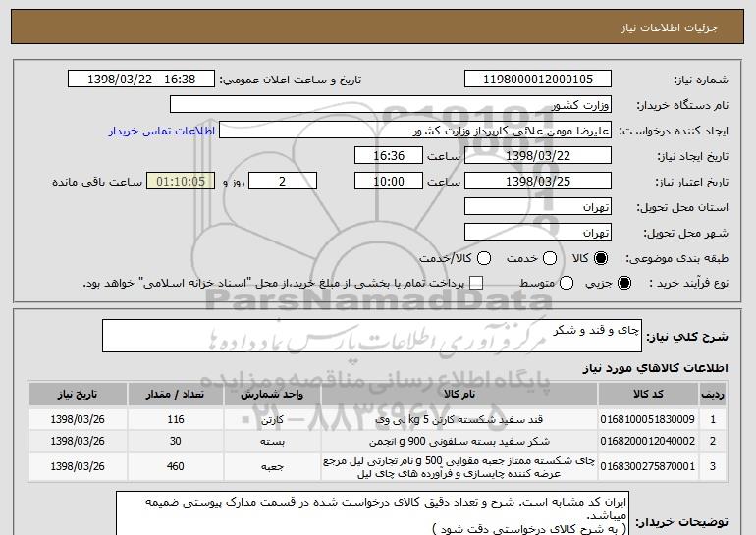This screenshot has height=535, width=756.
Task: Click the تعداد / مقدار column header
Action: click(x=176, y=395)
